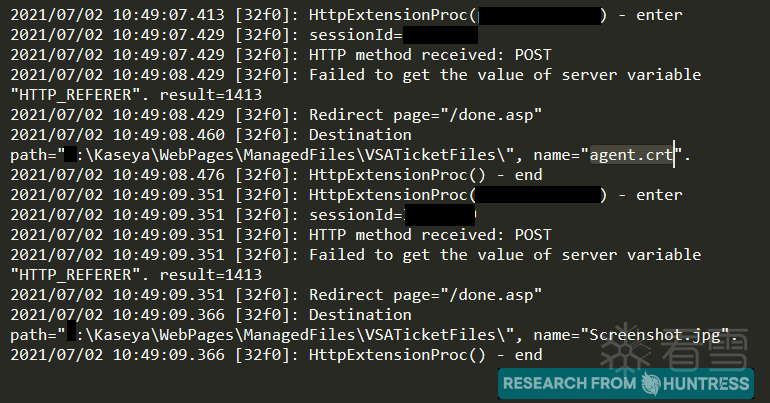Click "POST" on the 10:49:07.429 method line
The height and width of the screenshot is (403, 770).
(531, 55)
